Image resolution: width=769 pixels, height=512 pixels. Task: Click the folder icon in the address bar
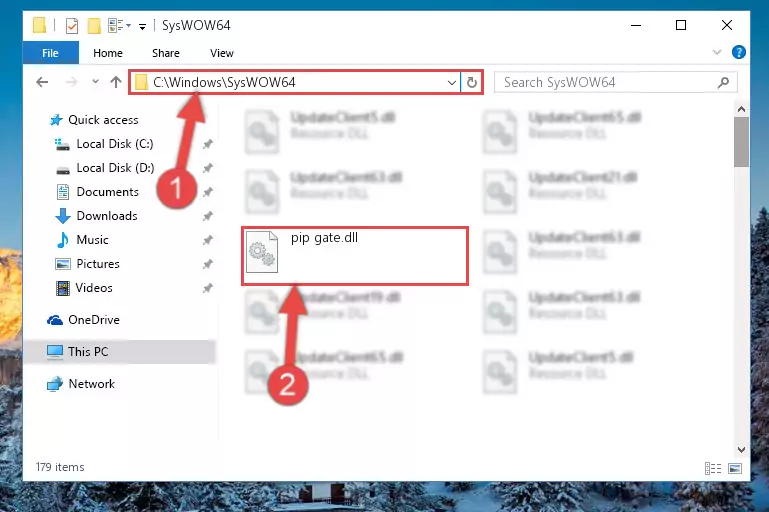141,82
